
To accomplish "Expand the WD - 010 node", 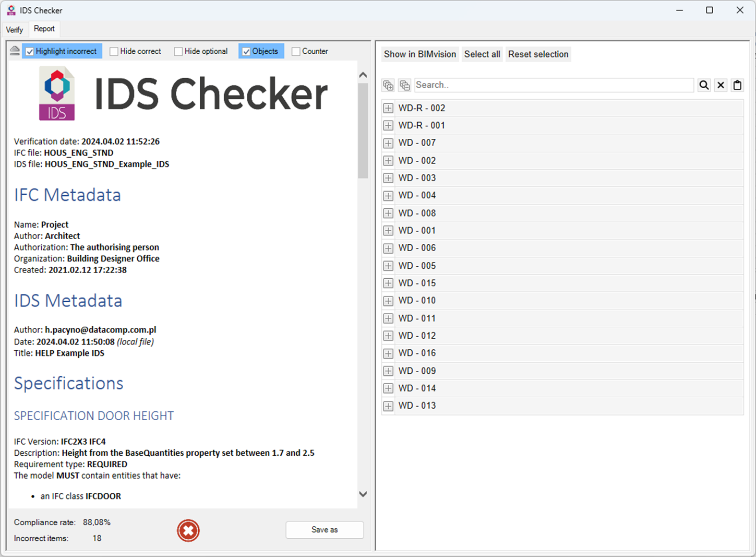I will click(388, 301).
